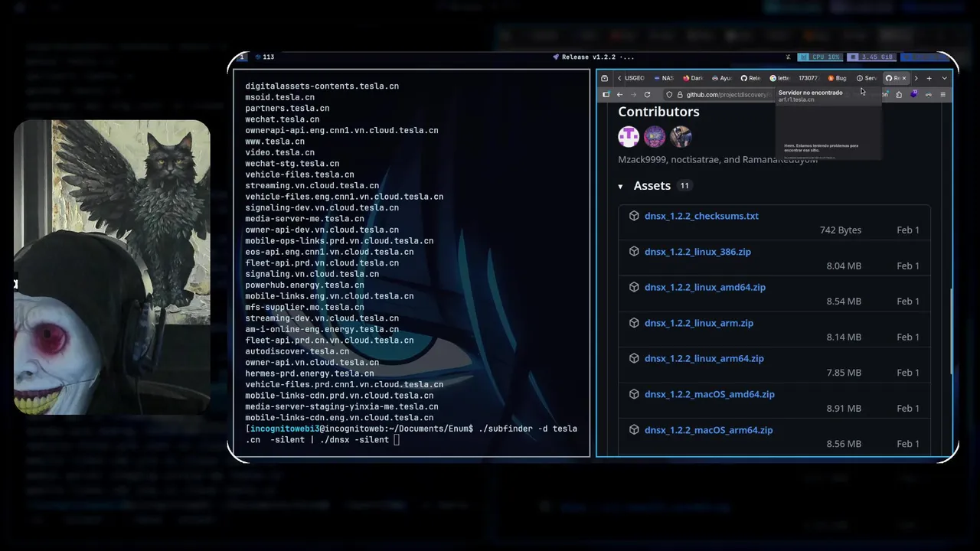
Task: Click the tracking protection shield icon
Action: pos(668,94)
